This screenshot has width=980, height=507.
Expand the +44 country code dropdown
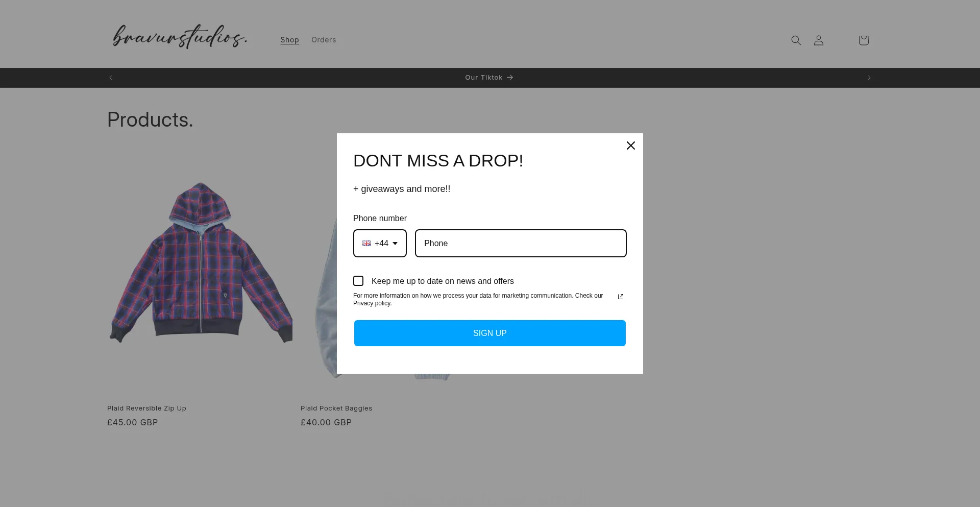[x=380, y=244]
